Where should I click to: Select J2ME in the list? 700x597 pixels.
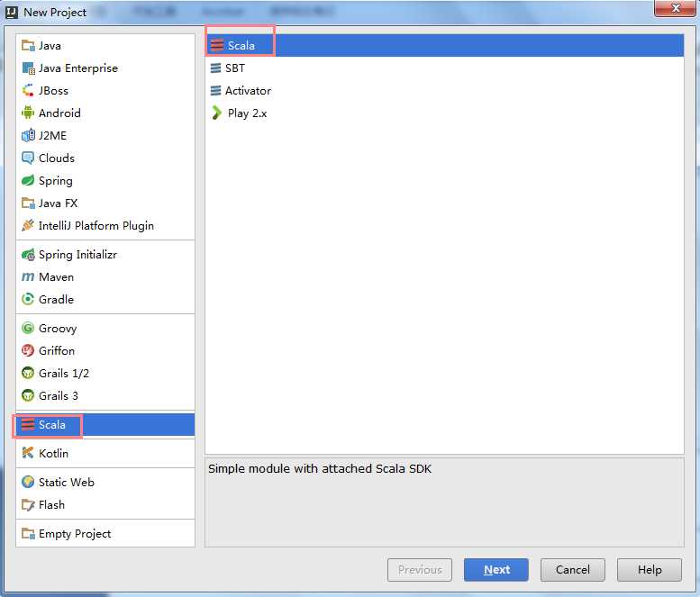tap(105, 135)
